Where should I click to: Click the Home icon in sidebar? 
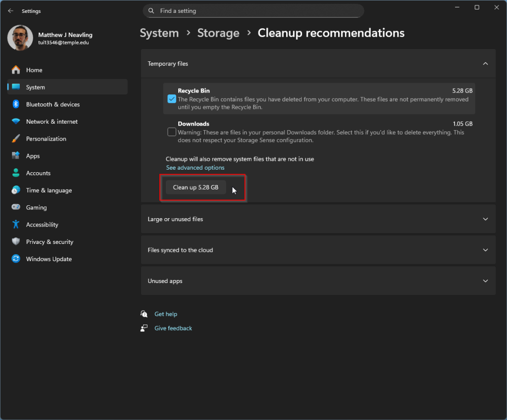click(x=16, y=70)
